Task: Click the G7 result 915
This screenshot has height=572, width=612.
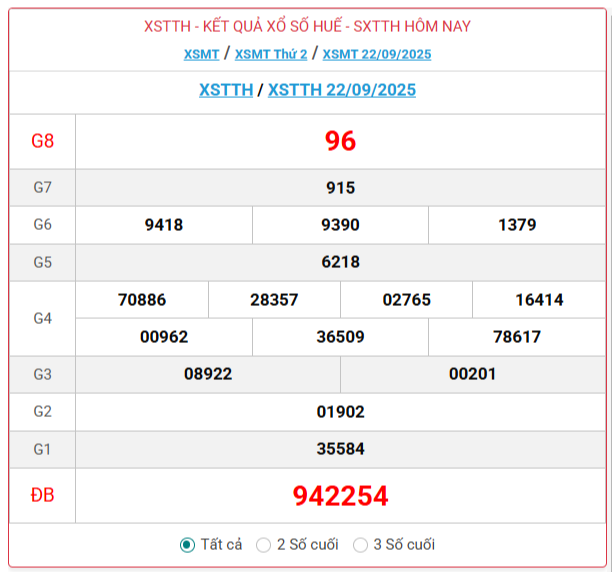Action: click(340, 187)
